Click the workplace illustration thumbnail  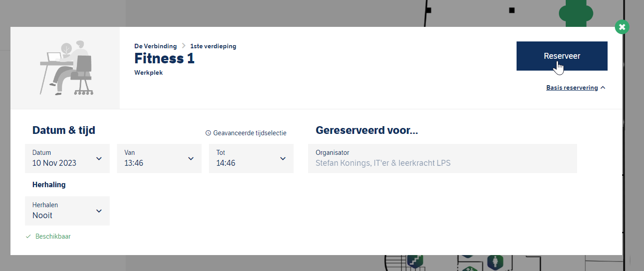tap(65, 68)
